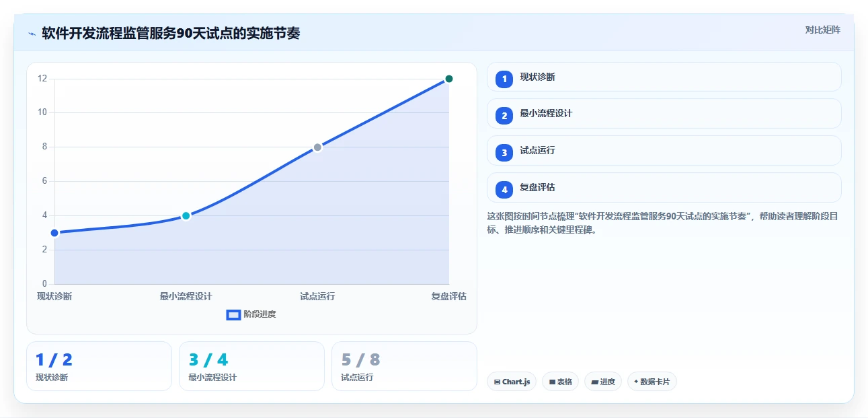Screen dimensions: 868x418
Task: Select step 1 现状诊断 in the list
Action: click(664, 77)
